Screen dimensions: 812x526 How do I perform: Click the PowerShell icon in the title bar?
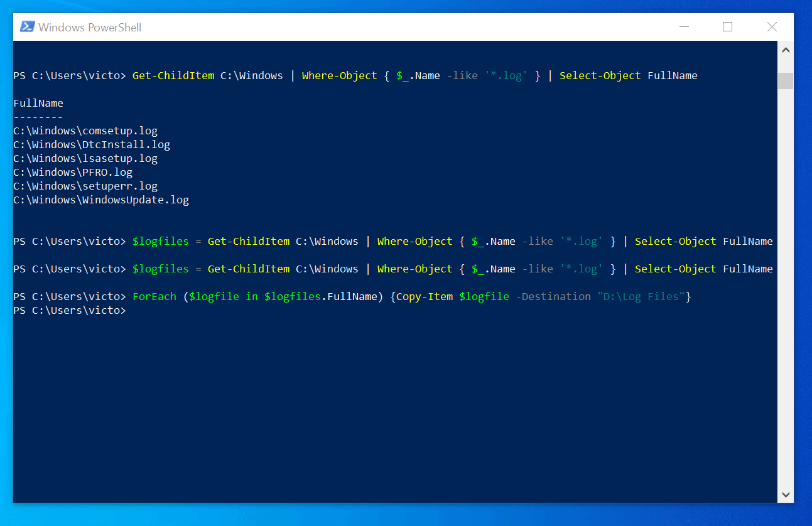(x=27, y=27)
